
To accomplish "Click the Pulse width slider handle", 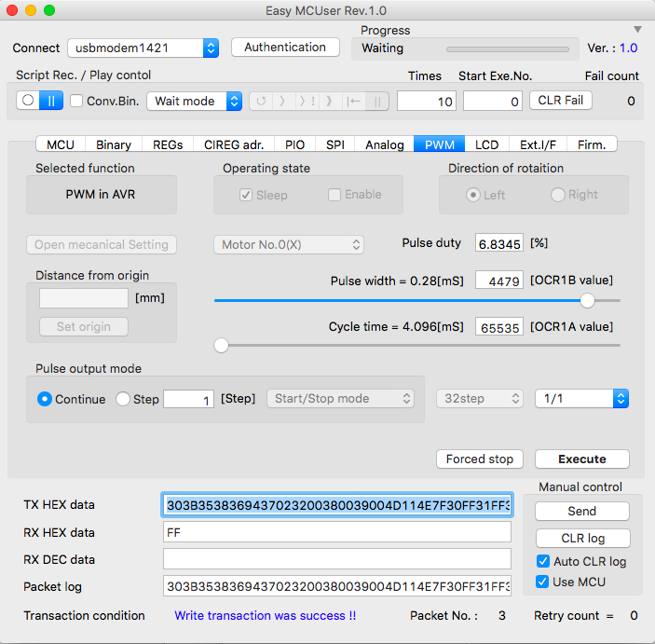I will tap(587, 300).
